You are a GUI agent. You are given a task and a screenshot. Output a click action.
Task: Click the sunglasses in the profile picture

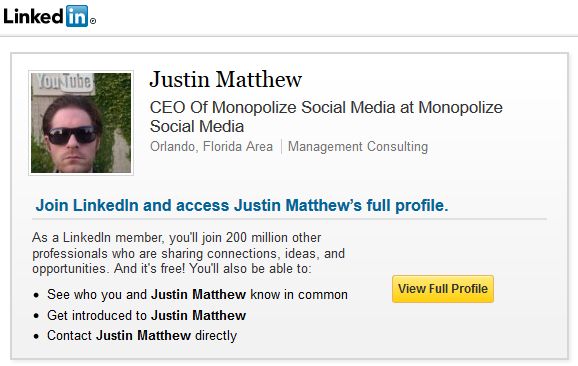coord(73,135)
